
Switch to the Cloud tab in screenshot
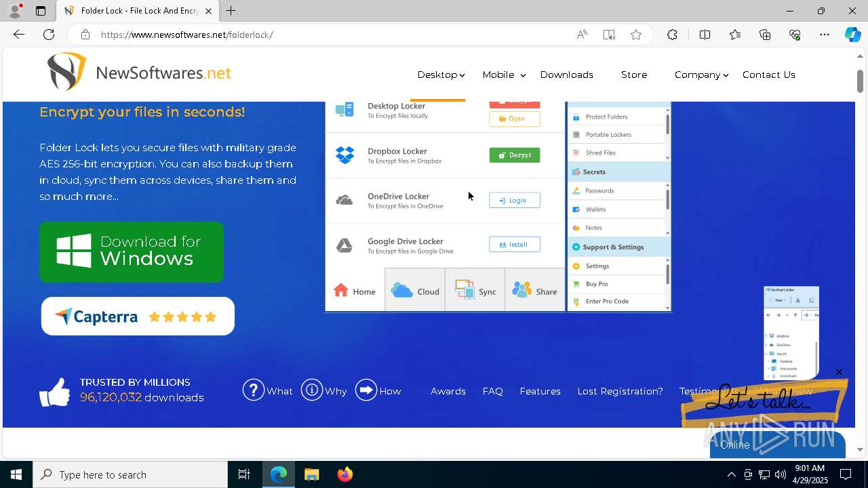click(x=415, y=291)
